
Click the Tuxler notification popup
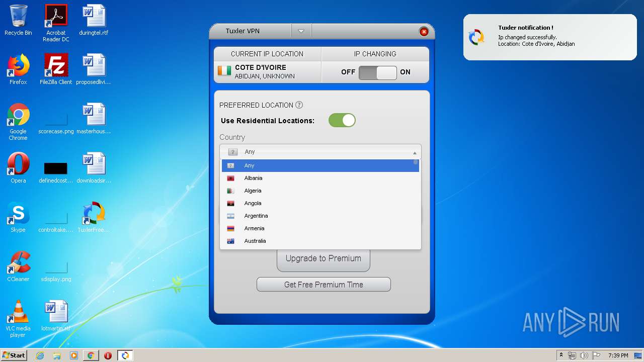click(550, 37)
